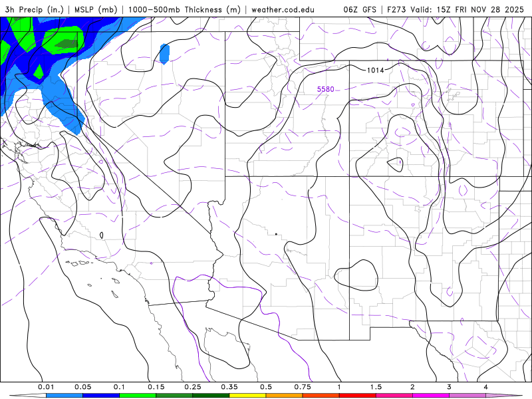Viewport: 532px width, 399px height.
Task: Select the dark blue 0.05–0.1 colorbar segment
Action: pos(101,396)
